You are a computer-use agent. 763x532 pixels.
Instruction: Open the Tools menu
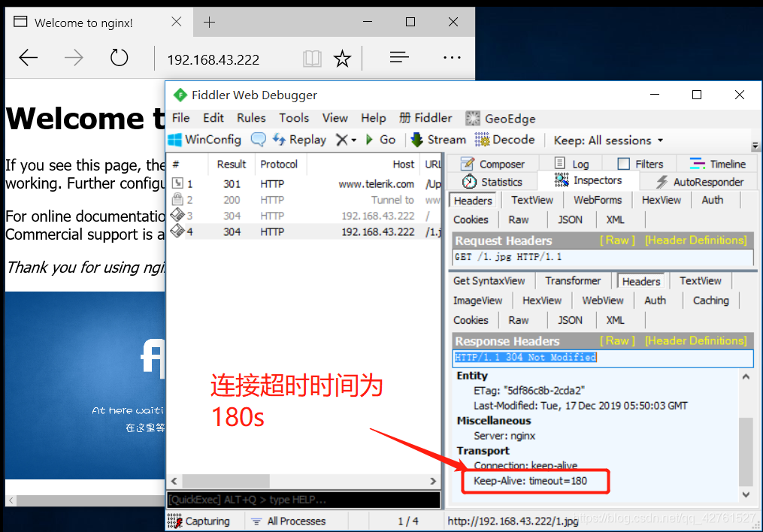pyautogui.click(x=294, y=118)
